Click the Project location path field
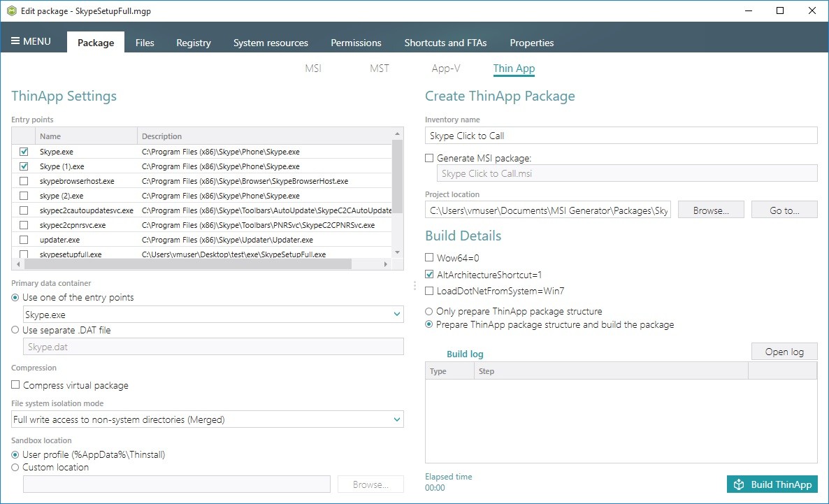829x504 pixels. (548, 210)
